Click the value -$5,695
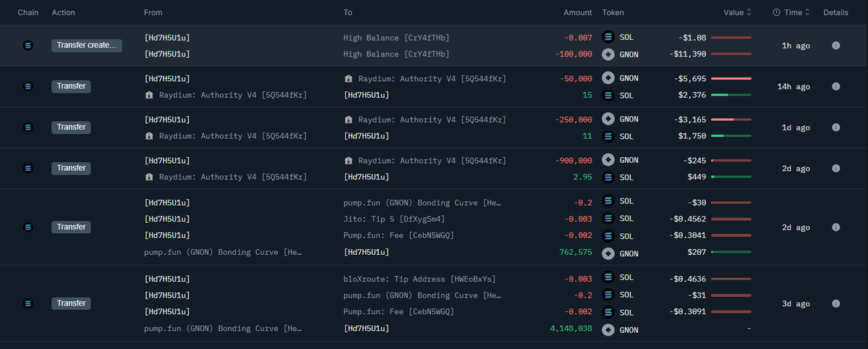868x349 pixels. (692, 78)
